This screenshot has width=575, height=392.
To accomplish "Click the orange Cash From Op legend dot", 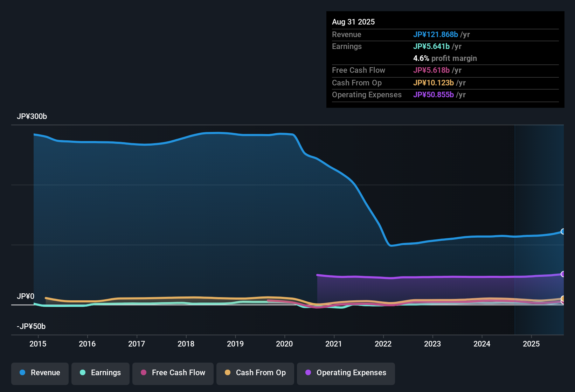I will [x=228, y=372].
